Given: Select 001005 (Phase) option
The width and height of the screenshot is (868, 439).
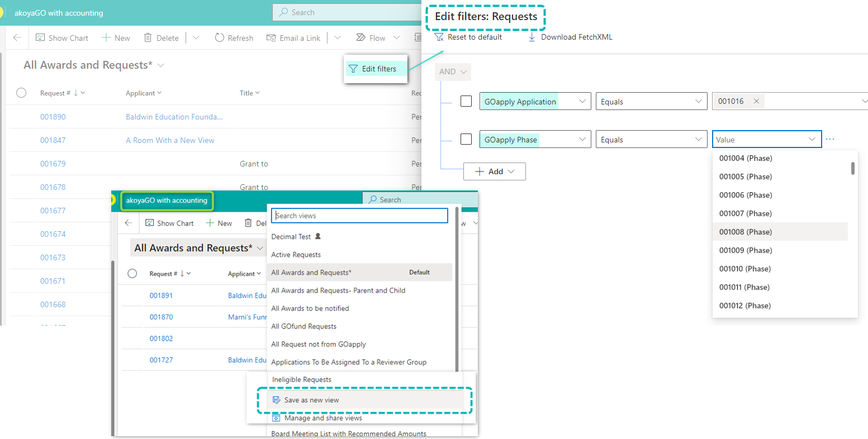Looking at the screenshot, I should click(780, 176).
